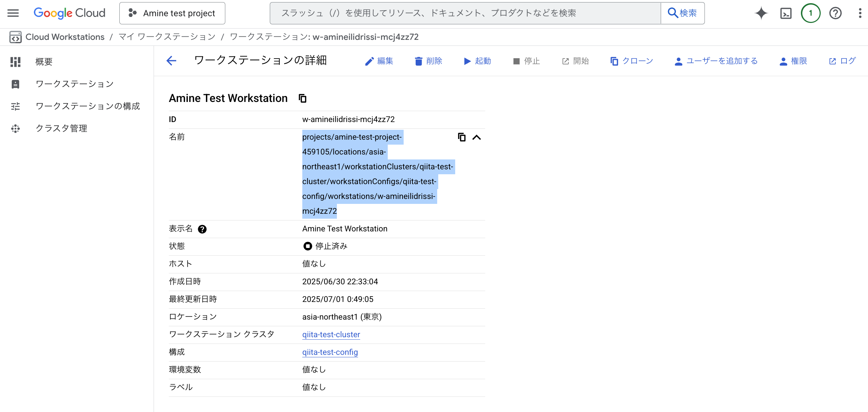This screenshot has width=868, height=412.
Task: Click the Clone (クローン) icon
Action: pyautogui.click(x=614, y=61)
